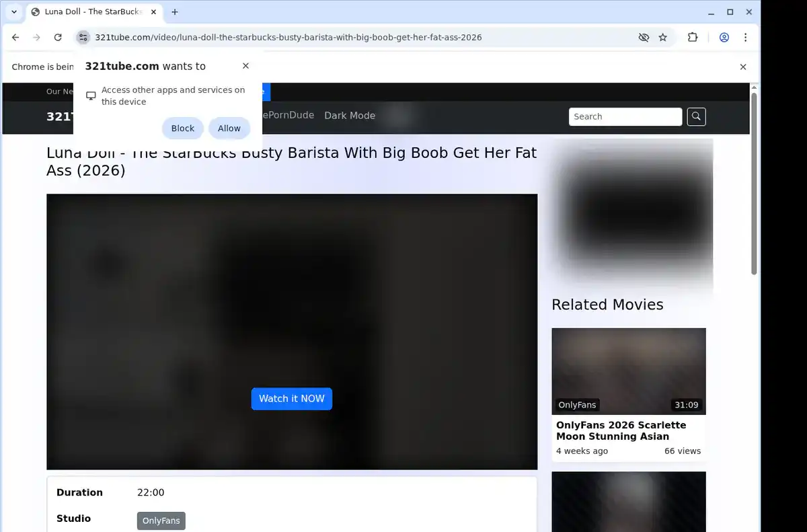Click the address bar URL
The height and width of the screenshot is (532, 807).
[289, 38]
